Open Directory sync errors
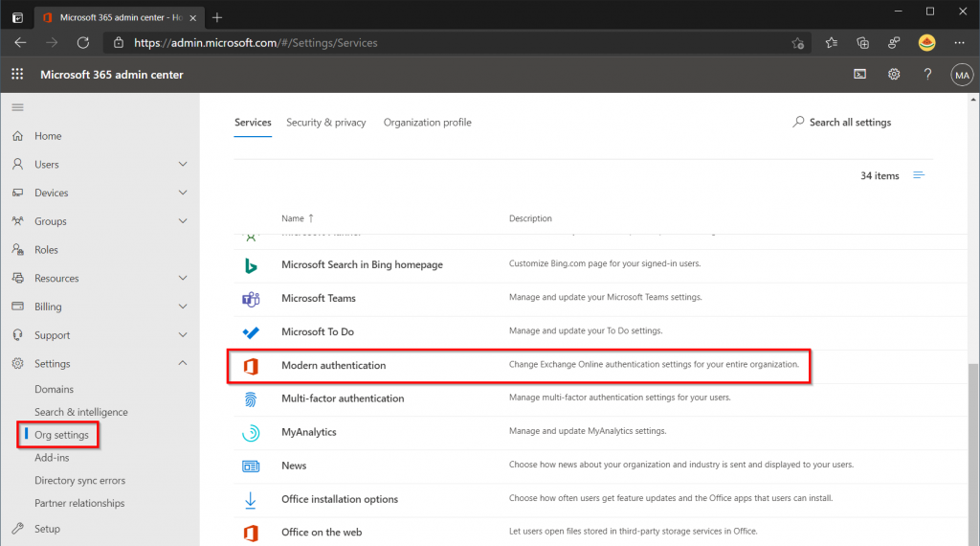Screen dimensions: 980x546 (80, 480)
